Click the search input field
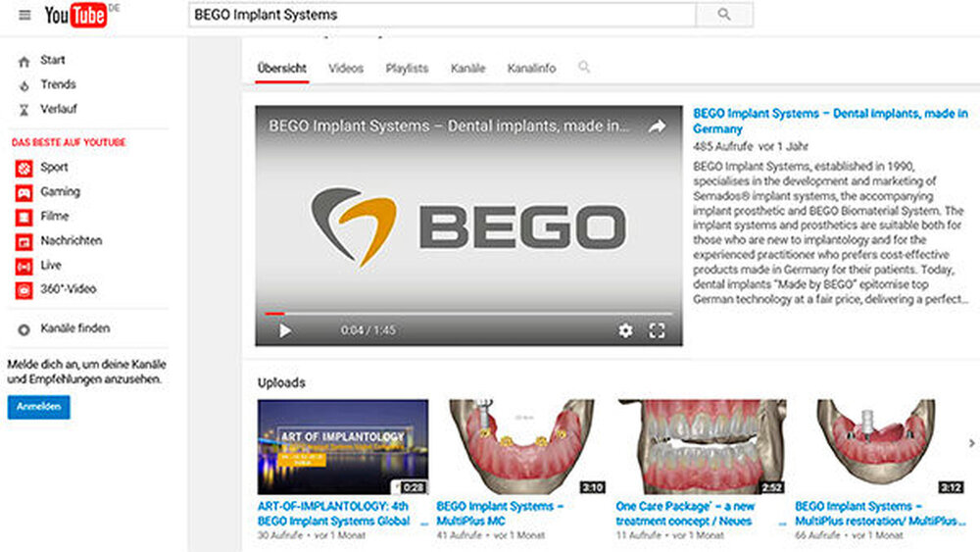Viewport: 980px width, 552px height. click(x=441, y=15)
